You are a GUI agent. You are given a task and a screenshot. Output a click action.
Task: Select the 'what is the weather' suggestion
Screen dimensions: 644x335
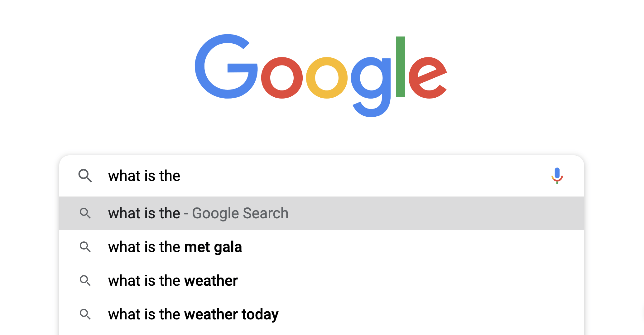pos(321,280)
